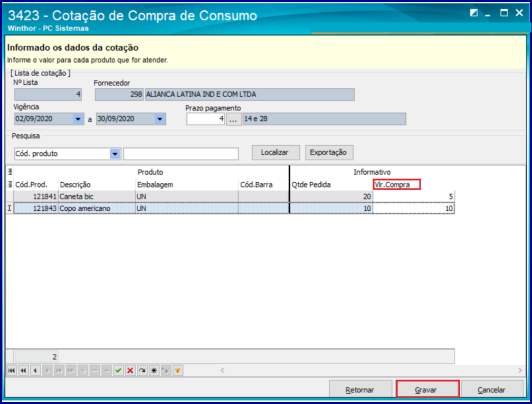Click the next record navigator arrow
The image size is (532, 404).
[x=47, y=370]
